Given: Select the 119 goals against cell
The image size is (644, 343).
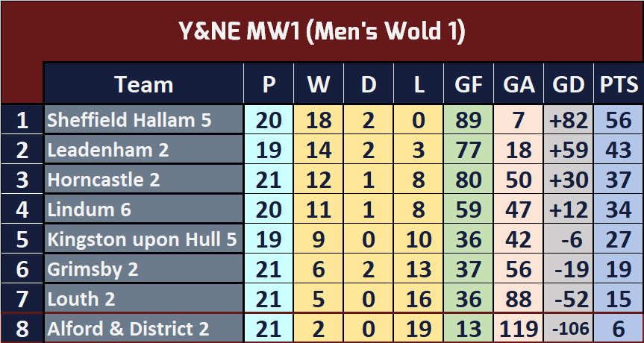Looking at the screenshot, I should point(519,328).
